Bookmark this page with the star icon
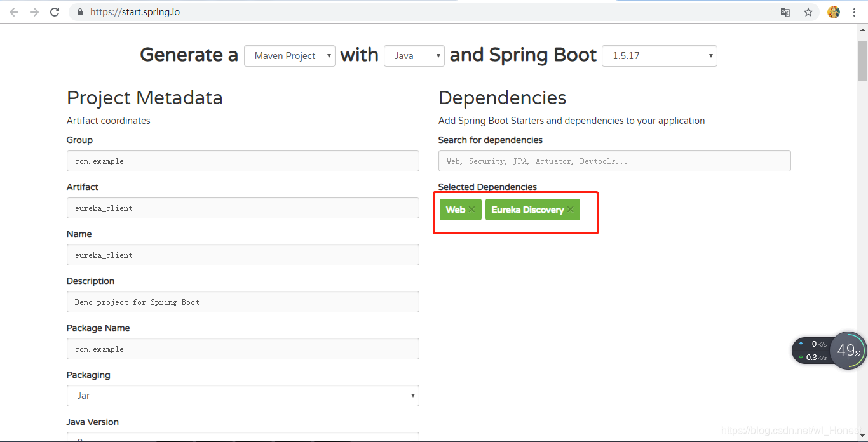Viewport: 868px width, 442px height. pyautogui.click(x=808, y=12)
